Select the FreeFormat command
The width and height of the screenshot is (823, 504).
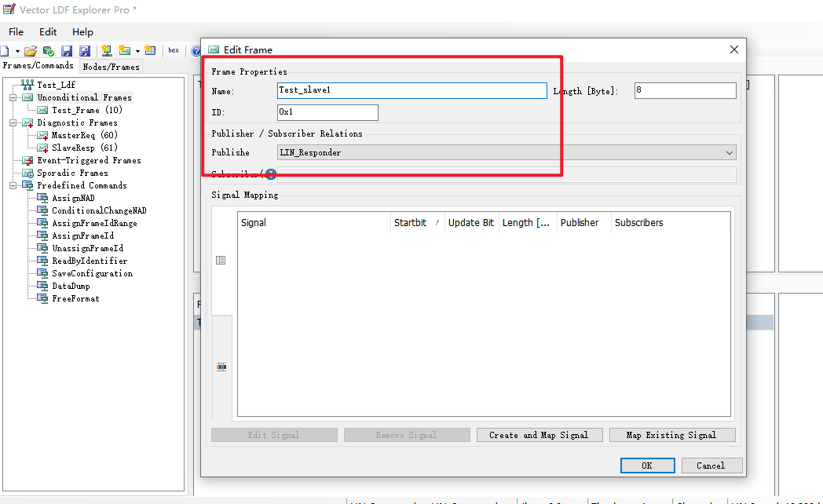pos(75,299)
